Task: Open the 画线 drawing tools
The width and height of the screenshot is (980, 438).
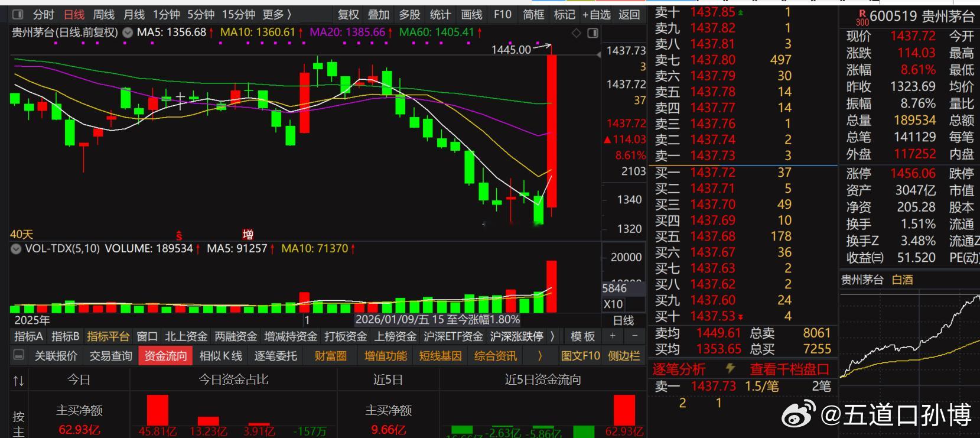Action: point(471,14)
